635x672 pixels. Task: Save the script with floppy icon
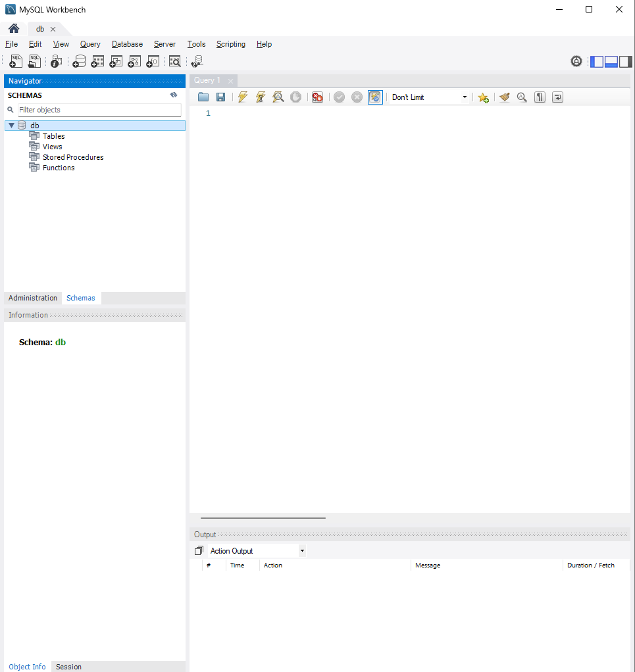pos(221,97)
